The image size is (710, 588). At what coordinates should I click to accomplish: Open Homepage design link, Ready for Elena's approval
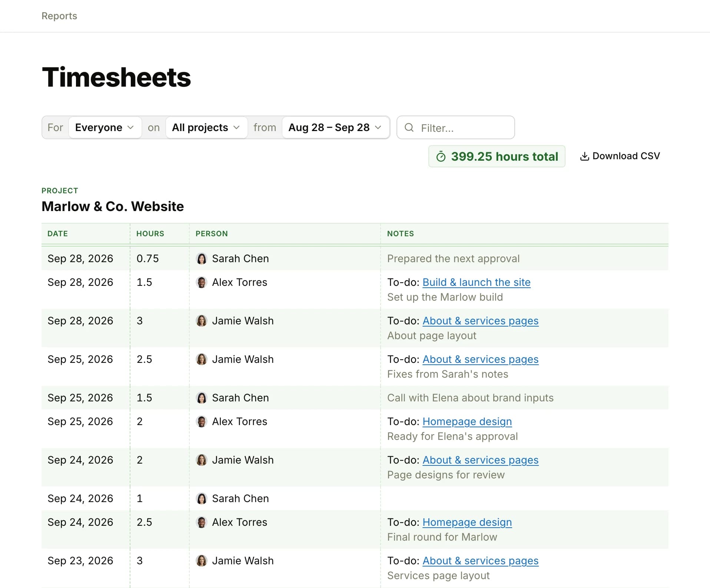467,422
